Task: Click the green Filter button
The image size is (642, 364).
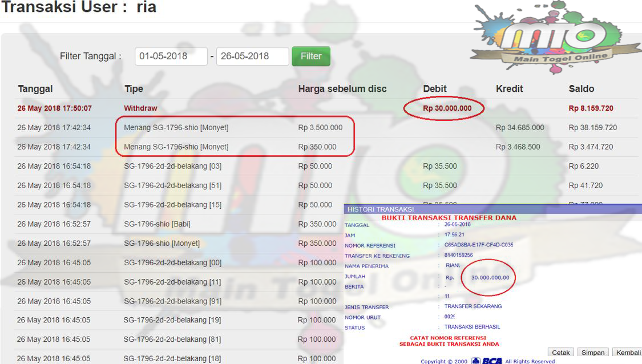Action: pos(311,56)
